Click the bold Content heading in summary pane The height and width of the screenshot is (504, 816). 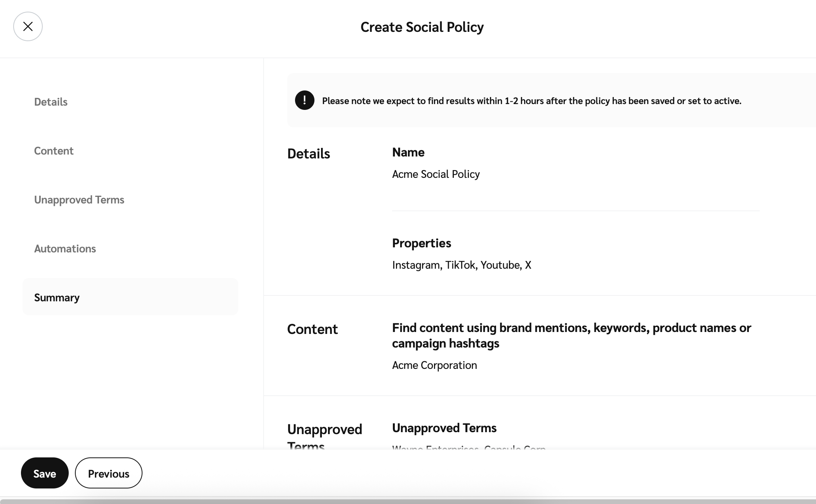point(313,329)
